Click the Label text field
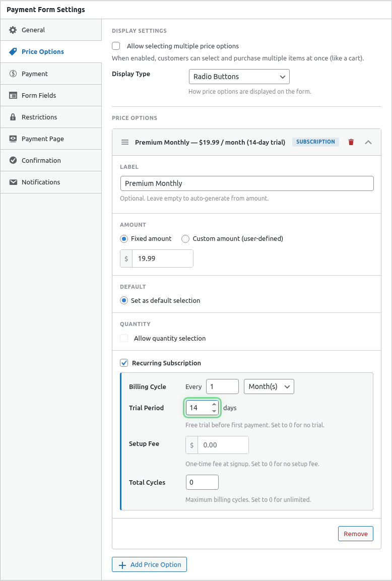This screenshot has height=581, width=392. (x=247, y=183)
